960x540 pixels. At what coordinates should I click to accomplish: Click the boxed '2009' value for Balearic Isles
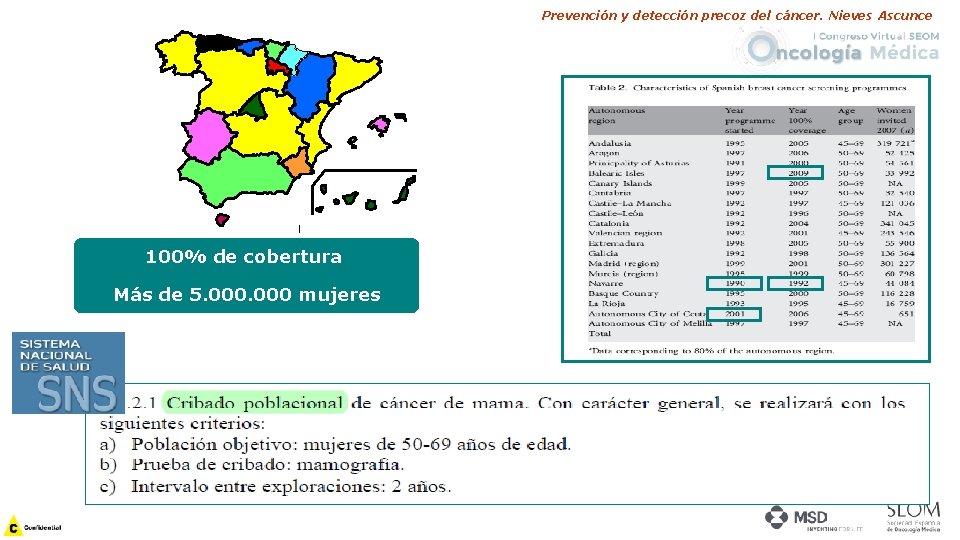click(x=795, y=173)
